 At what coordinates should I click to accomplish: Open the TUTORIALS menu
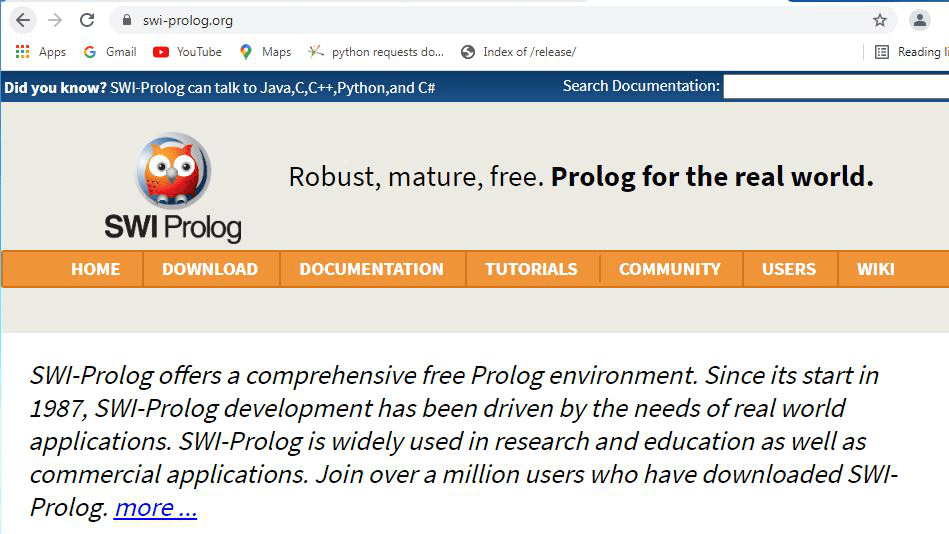531,269
